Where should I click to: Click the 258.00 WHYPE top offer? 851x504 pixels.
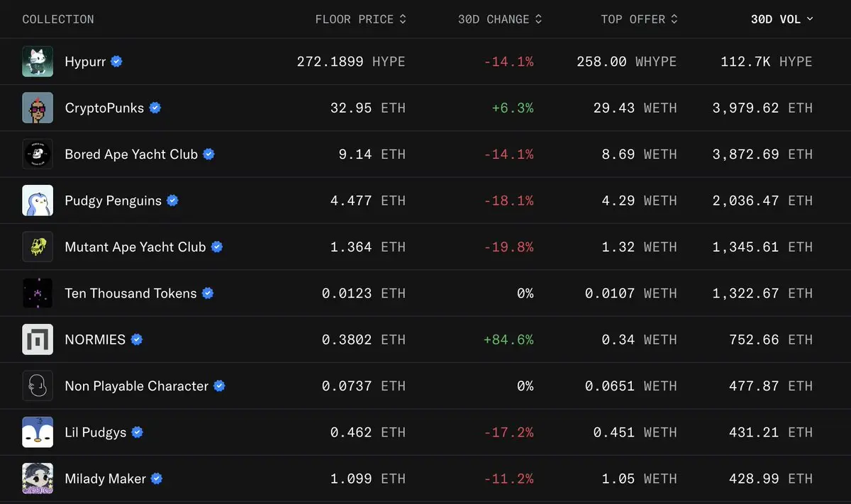tap(627, 62)
